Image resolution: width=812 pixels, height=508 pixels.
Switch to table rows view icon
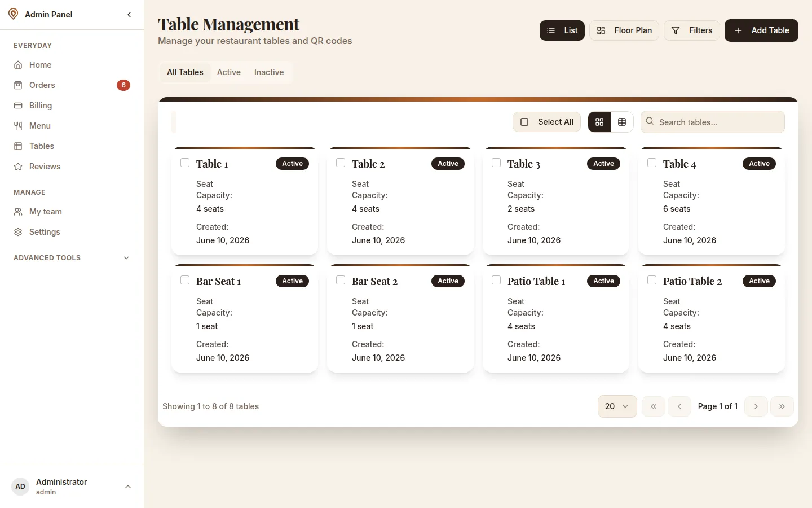622,122
